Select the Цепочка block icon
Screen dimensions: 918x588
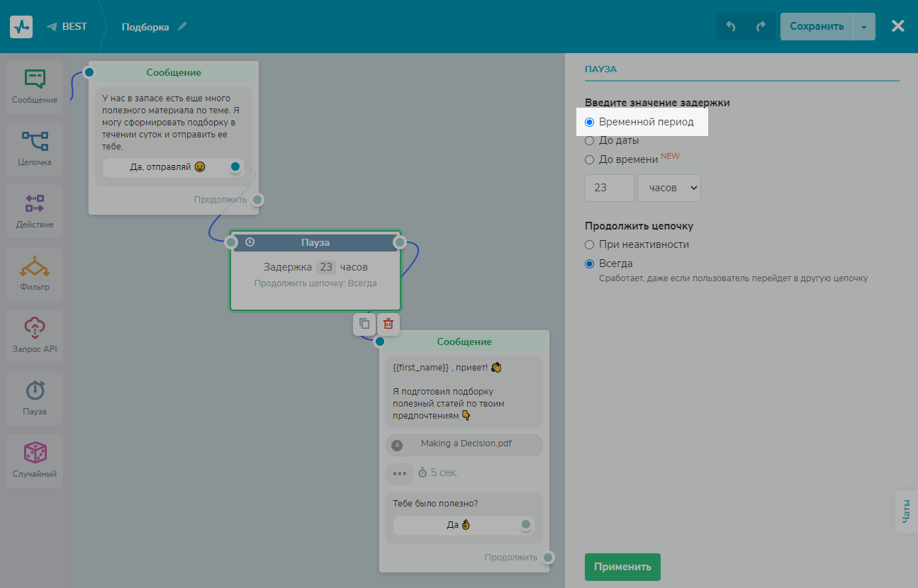35,142
